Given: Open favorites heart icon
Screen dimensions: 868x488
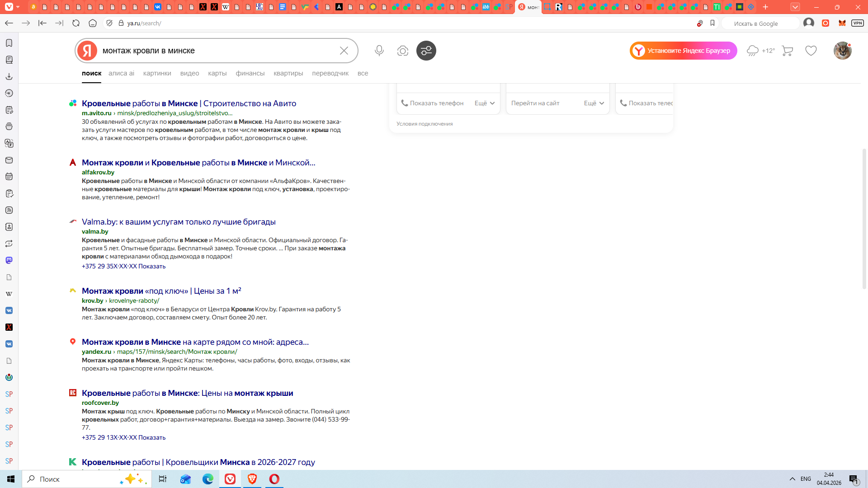Looking at the screenshot, I should point(811,51).
